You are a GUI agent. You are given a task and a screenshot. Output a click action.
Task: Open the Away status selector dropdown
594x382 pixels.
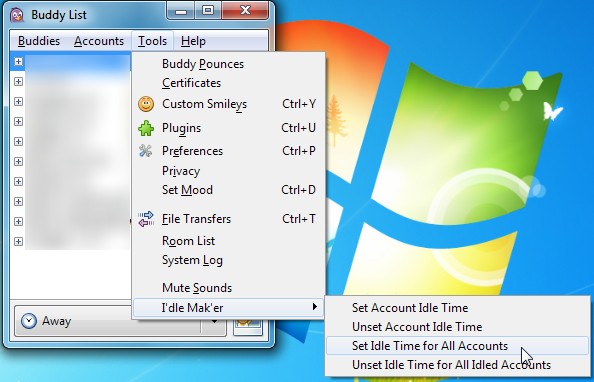(x=120, y=321)
